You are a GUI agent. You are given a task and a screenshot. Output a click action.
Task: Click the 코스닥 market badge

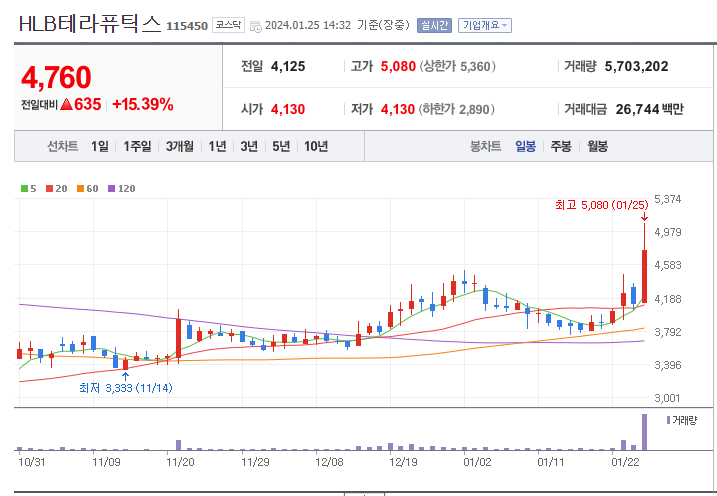(x=228, y=25)
